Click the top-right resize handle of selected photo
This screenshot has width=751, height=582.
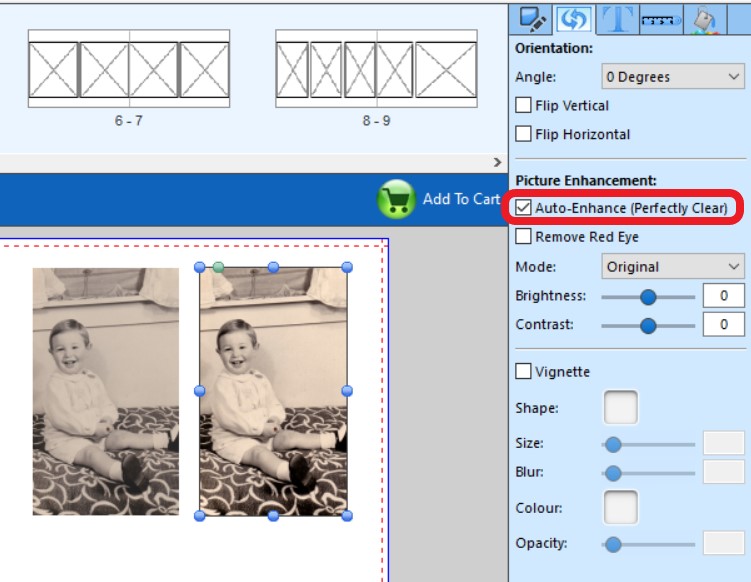[347, 267]
